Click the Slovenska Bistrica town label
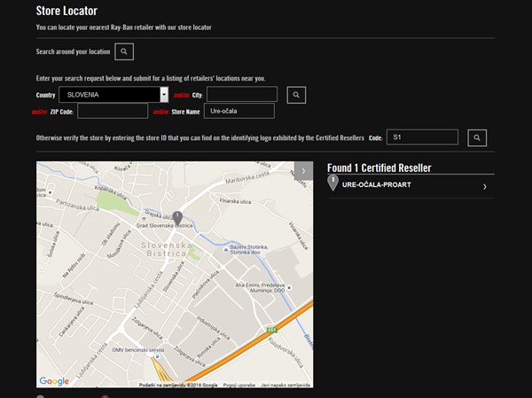532x398 pixels. (167, 249)
